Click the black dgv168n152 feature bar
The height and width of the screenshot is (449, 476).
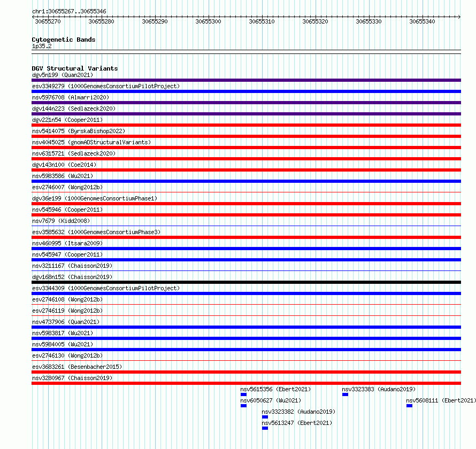coord(246,282)
